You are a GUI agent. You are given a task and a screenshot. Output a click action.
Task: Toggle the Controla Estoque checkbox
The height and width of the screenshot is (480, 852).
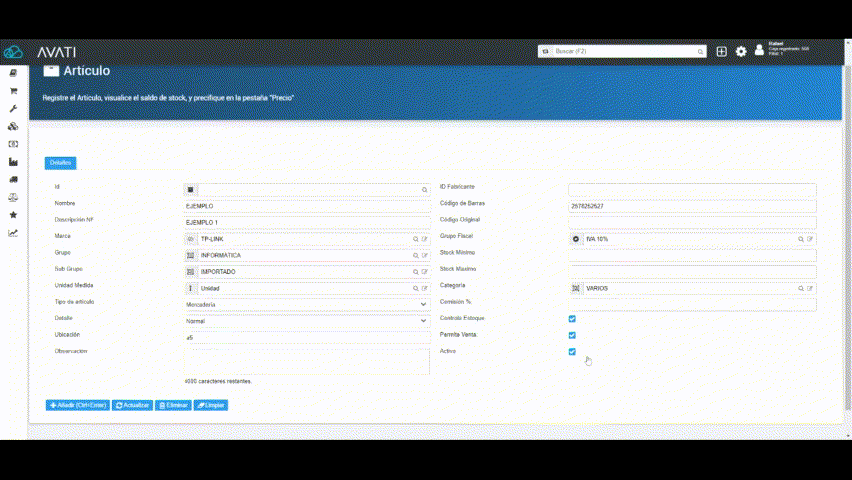(x=572, y=319)
